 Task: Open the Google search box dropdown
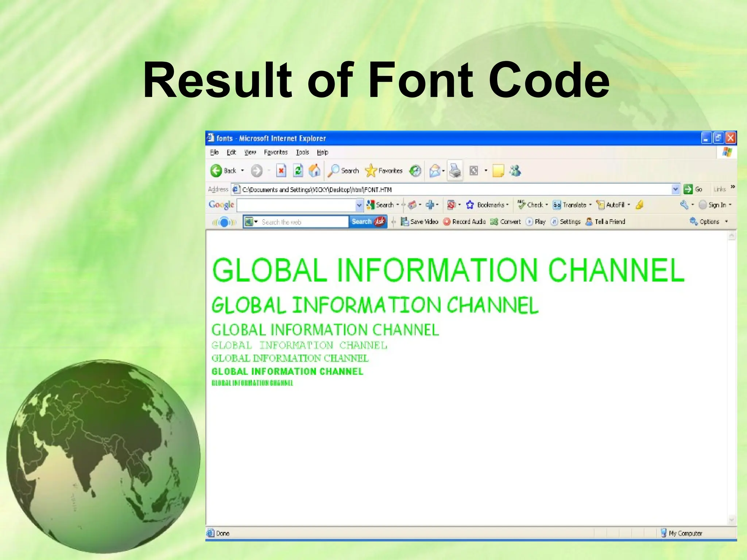pos(359,205)
